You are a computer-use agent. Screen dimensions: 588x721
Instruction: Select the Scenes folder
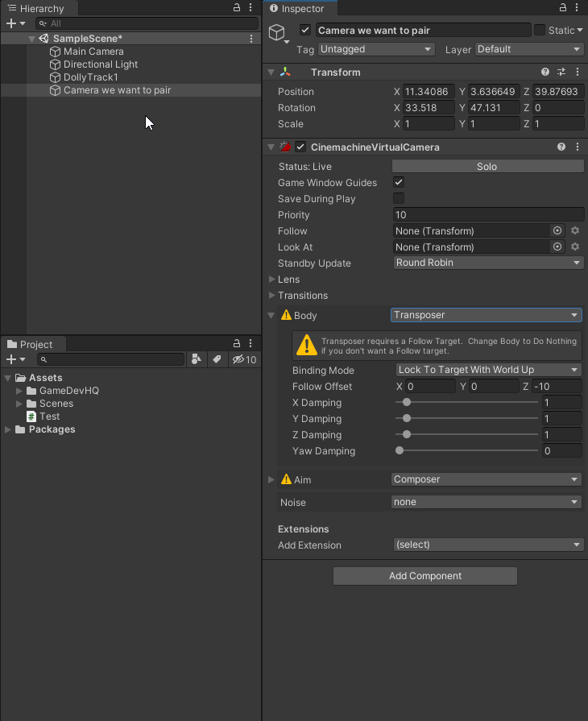tap(56, 404)
